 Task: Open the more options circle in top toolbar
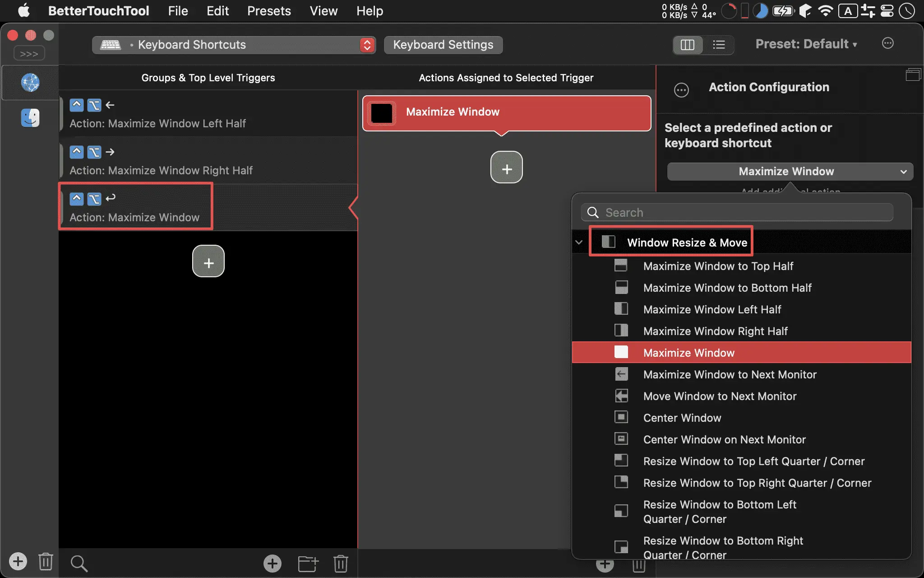887,43
